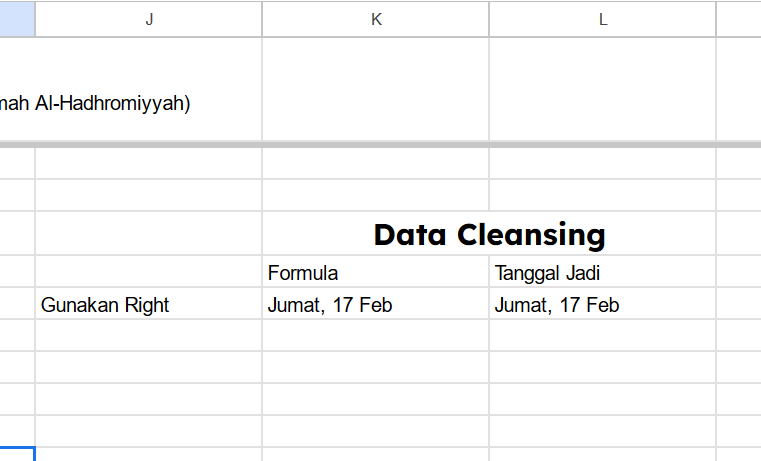Viewport: 761px width, 461px height.
Task: Select the empty cell above Formula header in column J
Action: coord(149,234)
